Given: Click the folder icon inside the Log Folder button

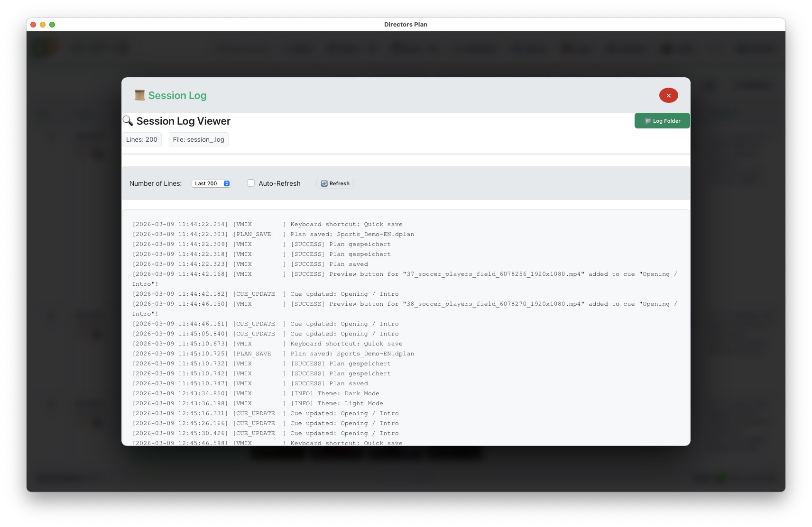Looking at the screenshot, I should (647, 121).
